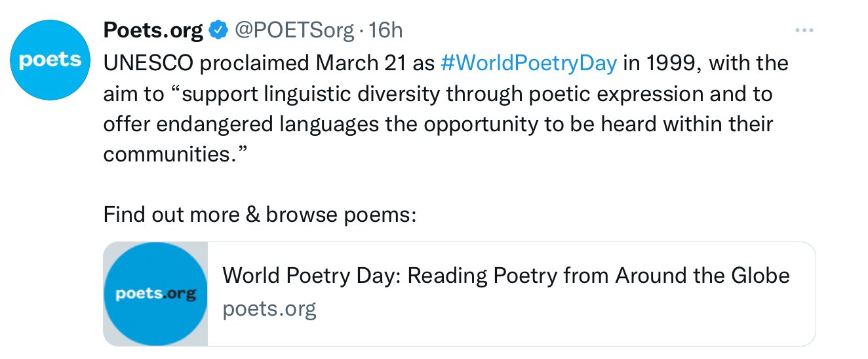This screenshot has width=868, height=359.
Task: Click the "Find out more & browse poems:" line
Action: pyautogui.click(x=260, y=214)
